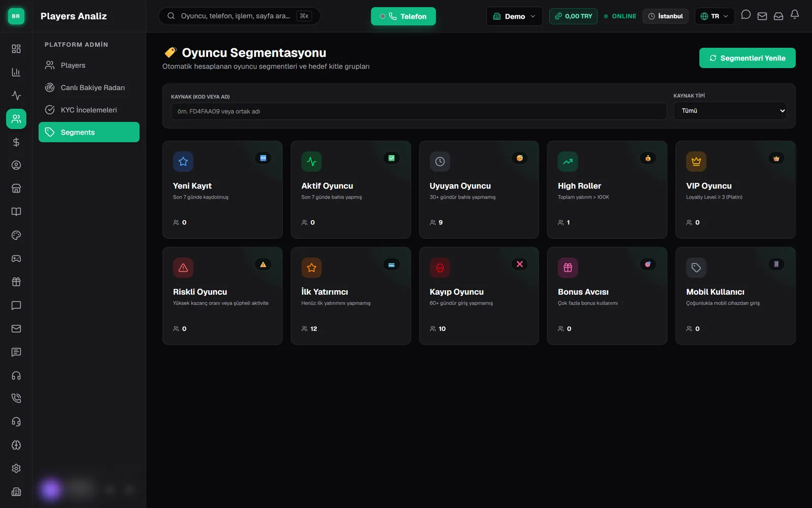Screen dimensions: 812x508
Task: Open the gift icon in left rail
Action: [16, 282]
